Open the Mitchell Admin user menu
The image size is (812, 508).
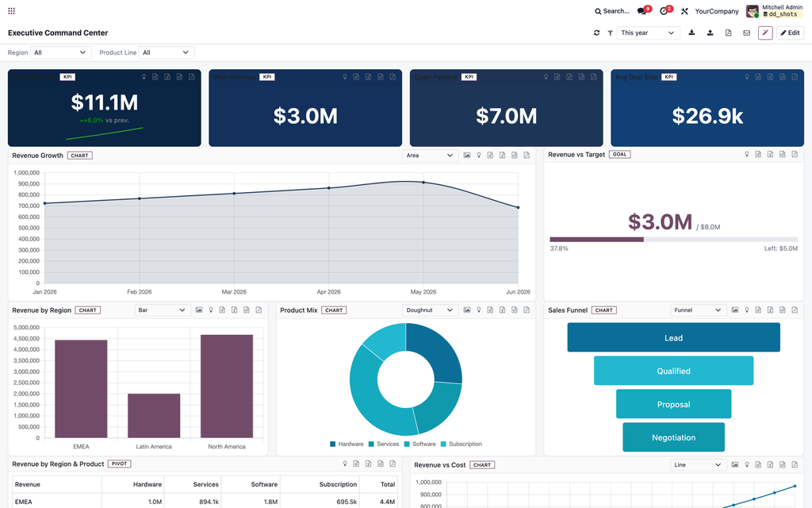pyautogui.click(x=774, y=11)
